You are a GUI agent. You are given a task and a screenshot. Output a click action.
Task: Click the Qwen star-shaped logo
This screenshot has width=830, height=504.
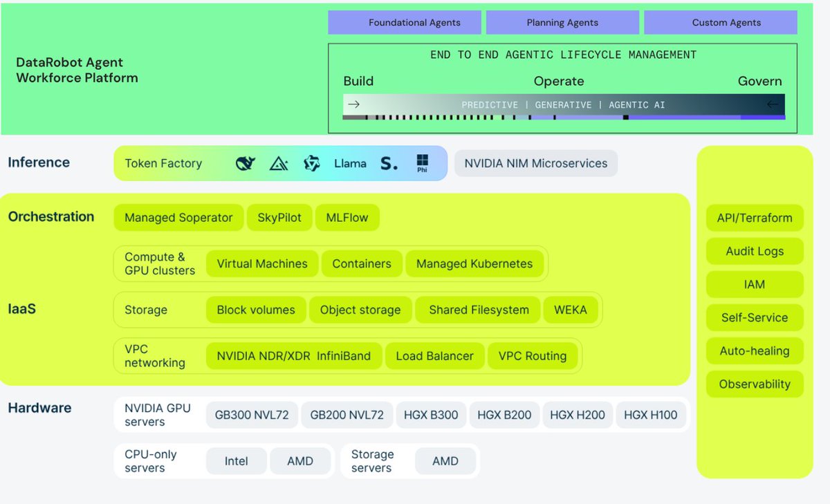click(312, 164)
